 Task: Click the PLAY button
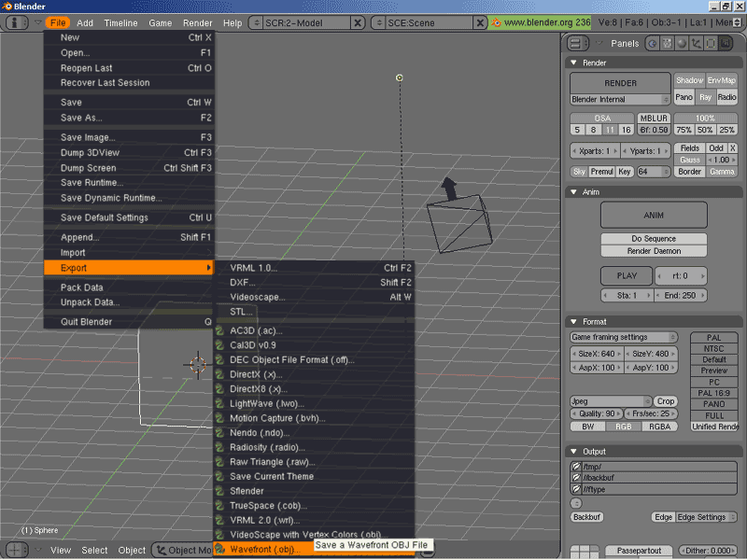point(626,275)
